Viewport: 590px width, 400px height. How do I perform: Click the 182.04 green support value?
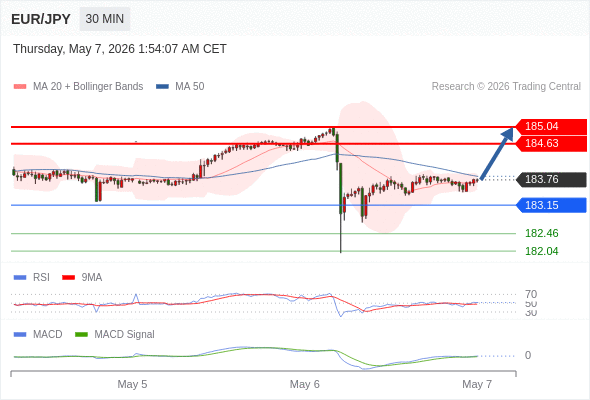click(x=541, y=251)
